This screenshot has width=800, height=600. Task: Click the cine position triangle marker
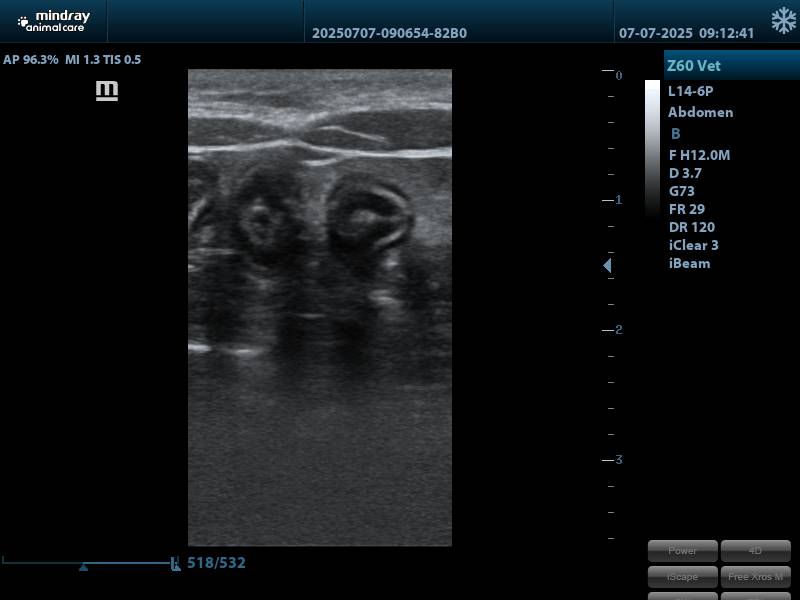83,567
